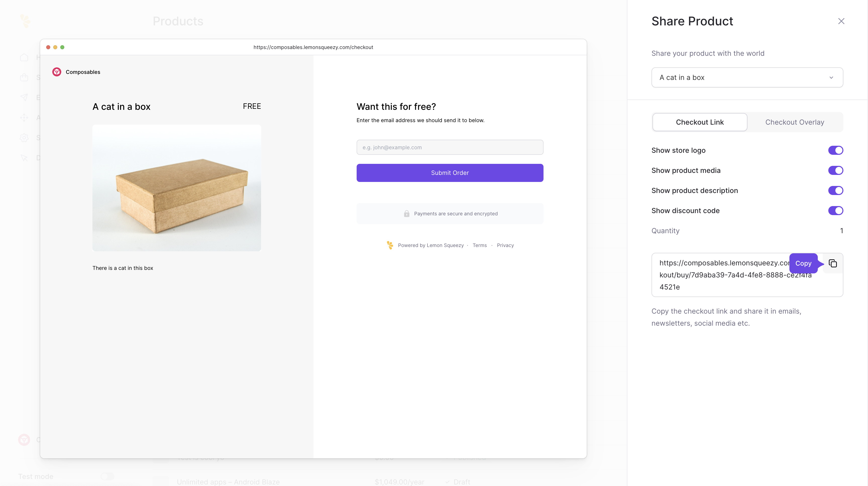Click the copy link icon
The height and width of the screenshot is (486, 868).
coord(833,263)
